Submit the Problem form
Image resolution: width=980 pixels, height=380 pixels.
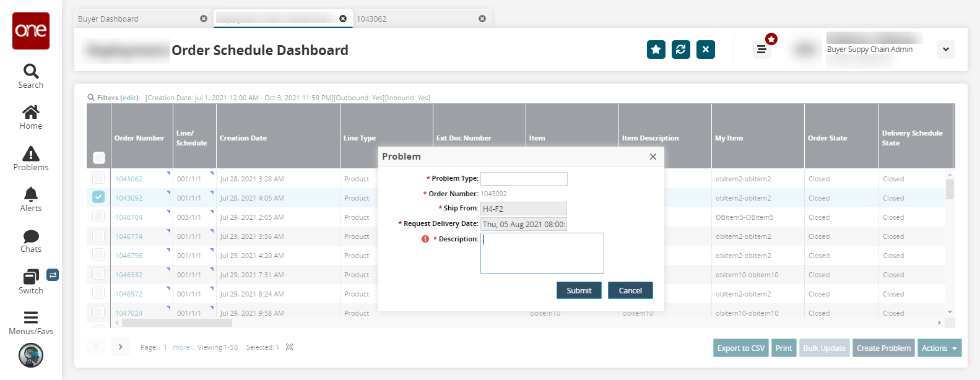[579, 290]
